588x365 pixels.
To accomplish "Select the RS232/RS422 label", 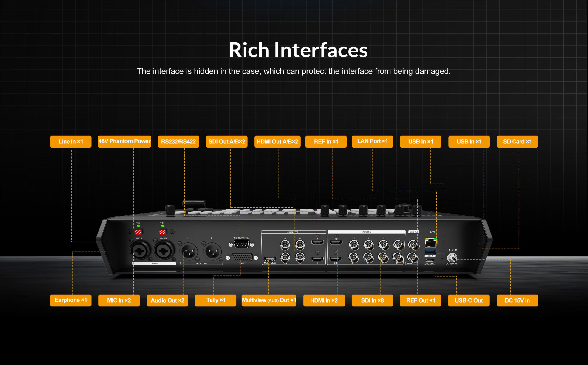I will pos(178,141).
